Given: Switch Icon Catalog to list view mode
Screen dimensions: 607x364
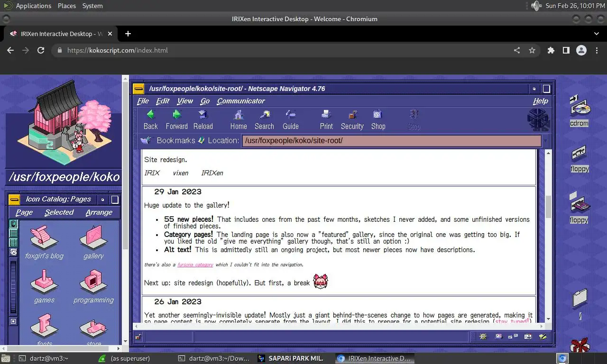Looking at the screenshot, I should point(13,233).
